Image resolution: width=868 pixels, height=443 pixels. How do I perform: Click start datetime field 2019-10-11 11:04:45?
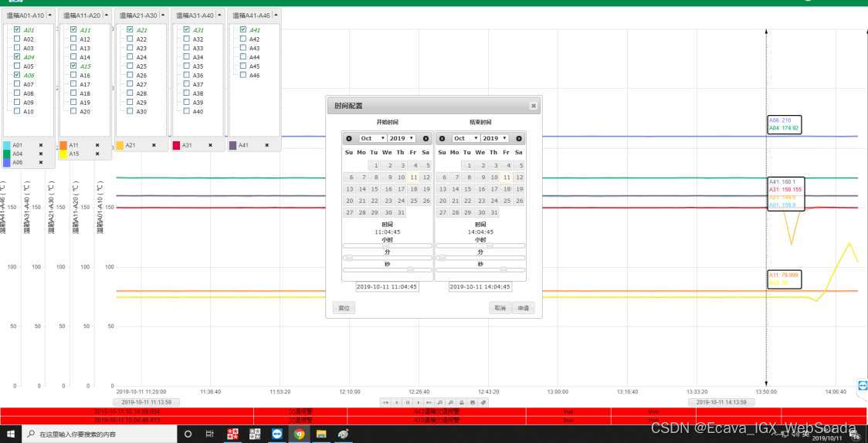click(387, 287)
